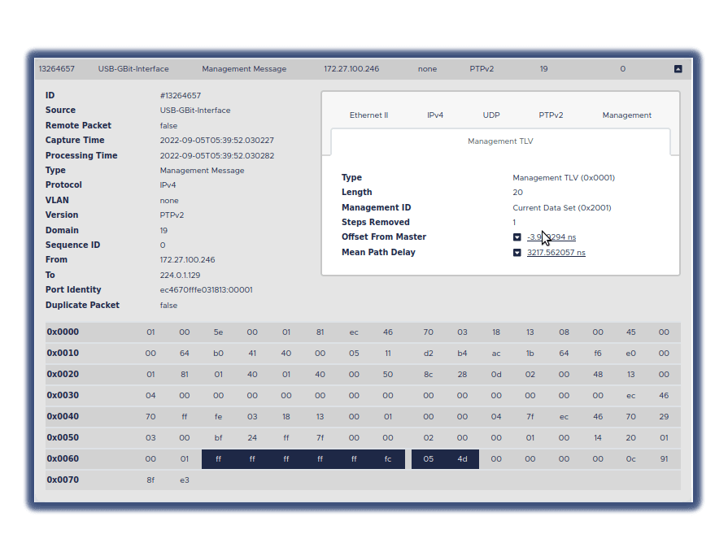Viewport: 728px width, 560px height.
Task: Select the Management tab
Action: click(x=627, y=115)
